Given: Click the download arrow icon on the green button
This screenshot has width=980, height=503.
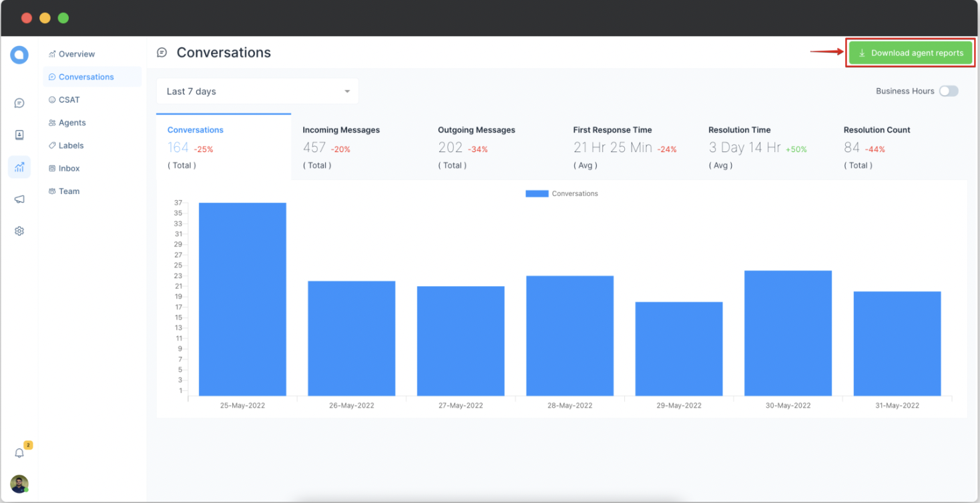Looking at the screenshot, I should pos(862,53).
